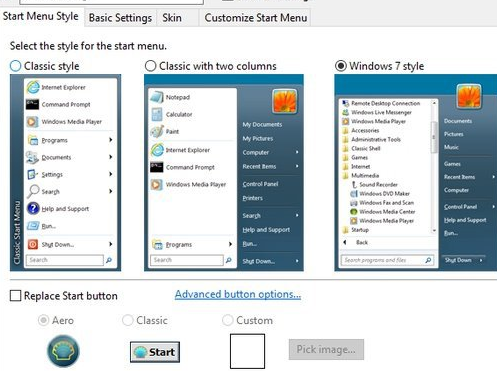The width and height of the screenshot is (497, 371).
Task: Choose the Classic style radio button
Action: pyautogui.click(x=16, y=66)
